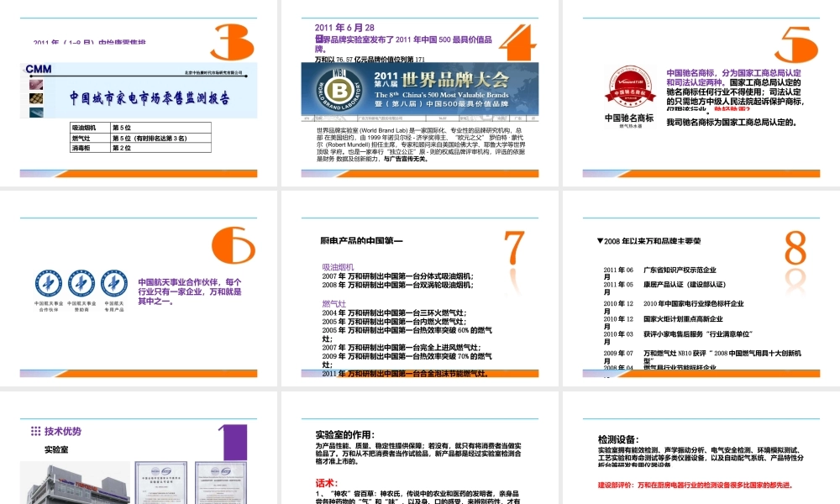Open the aerospace partner slide numbered 6
This screenshot has height=504, width=840.
coord(139,288)
